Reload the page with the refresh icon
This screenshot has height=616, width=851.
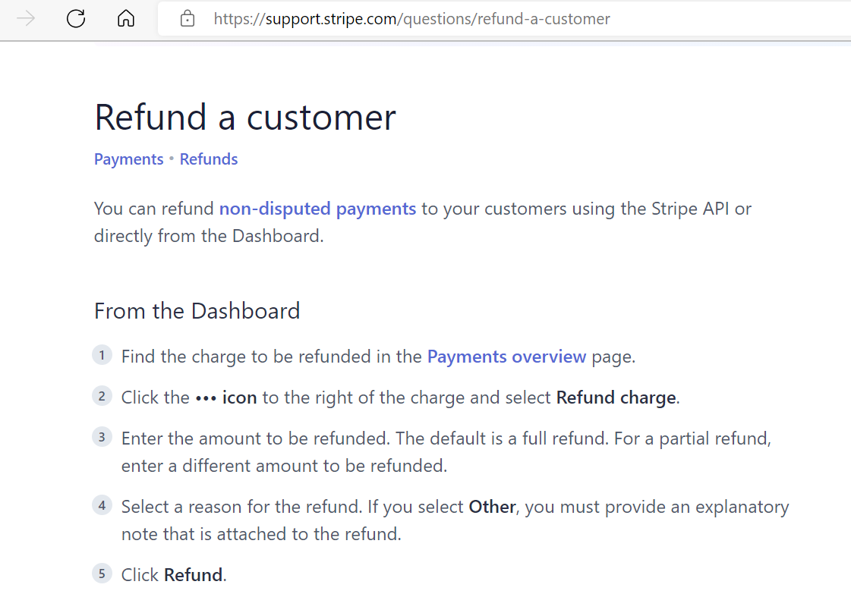tap(76, 19)
